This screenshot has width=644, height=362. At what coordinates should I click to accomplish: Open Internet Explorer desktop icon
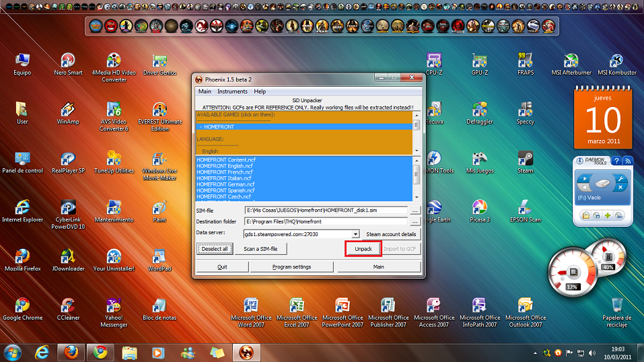tap(22, 211)
